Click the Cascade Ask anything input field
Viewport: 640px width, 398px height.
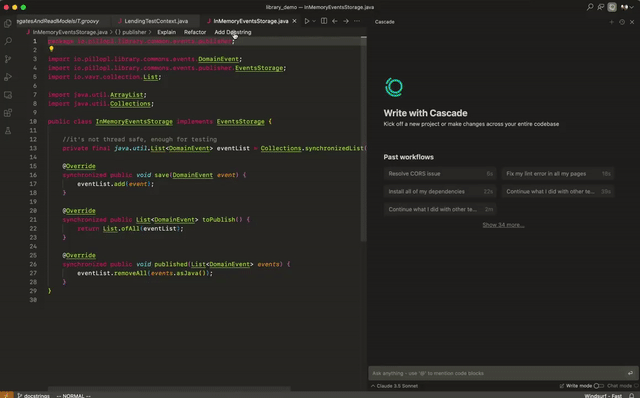498,373
